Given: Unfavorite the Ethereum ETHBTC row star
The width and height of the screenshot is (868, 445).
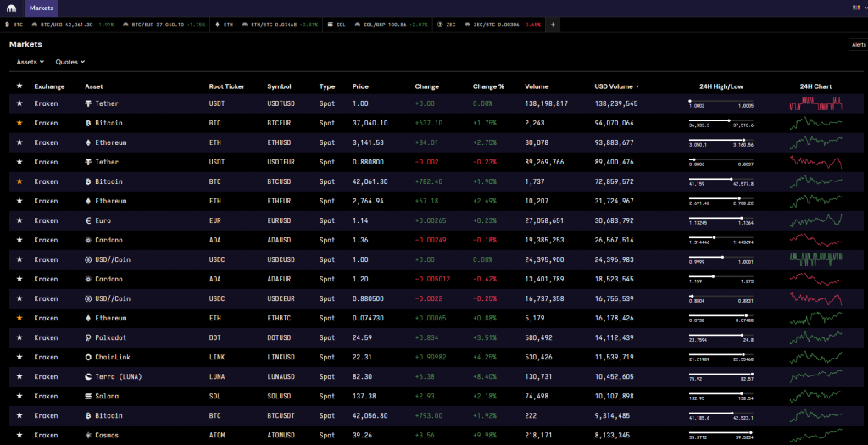Looking at the screenshot, I should coord(19,318).
